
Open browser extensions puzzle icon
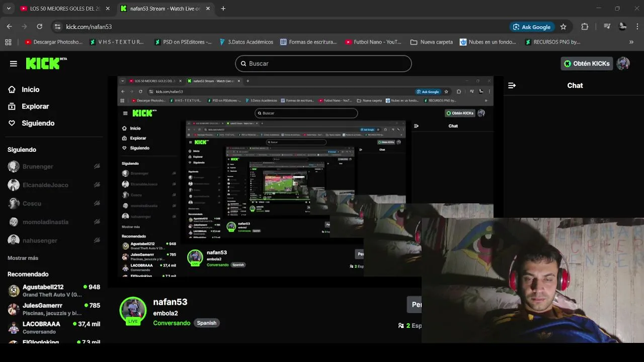pos(585,27)
